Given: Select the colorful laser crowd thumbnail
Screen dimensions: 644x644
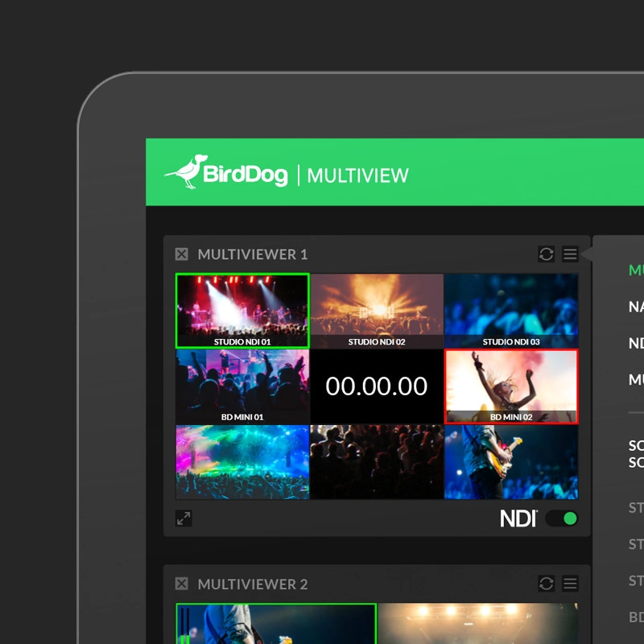Looking at the screenshot, I should point(242,462).
